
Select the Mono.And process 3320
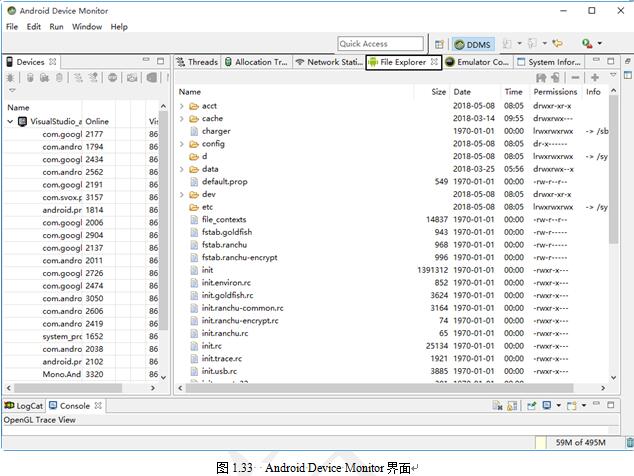pyautogui.click(x=83, y=374)
